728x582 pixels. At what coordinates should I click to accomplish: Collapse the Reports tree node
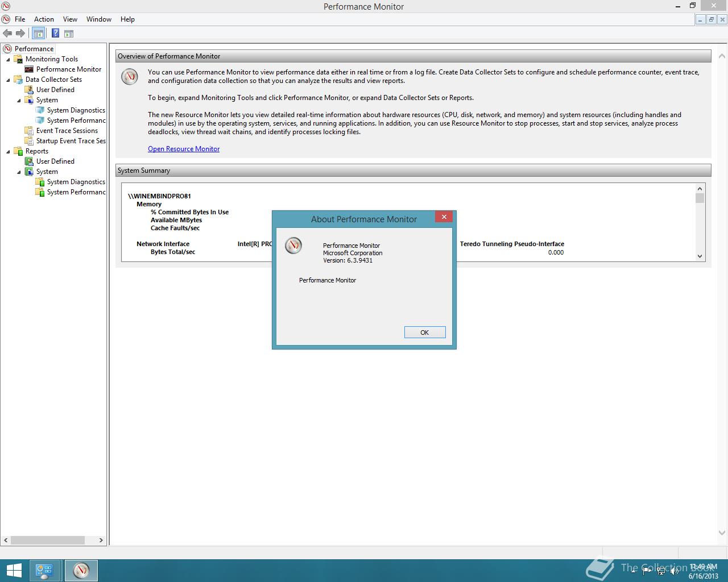pyautogui.click(x=9, y=152)
